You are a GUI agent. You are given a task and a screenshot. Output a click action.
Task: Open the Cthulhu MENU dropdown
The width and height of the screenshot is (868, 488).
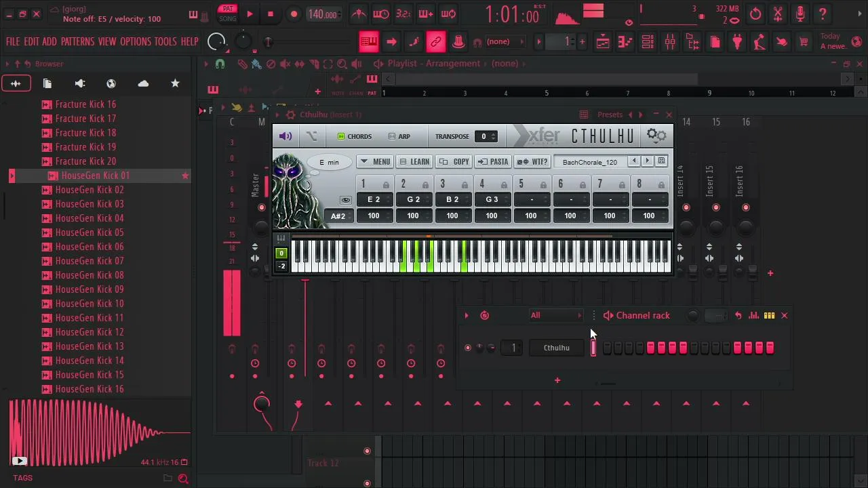pyautogui.click(x=374, y=162)
